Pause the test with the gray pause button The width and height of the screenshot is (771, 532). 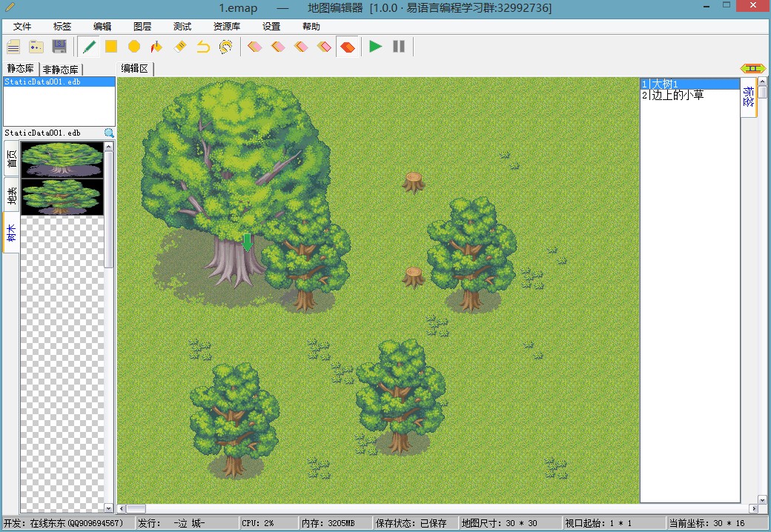[x=399, y=46]
